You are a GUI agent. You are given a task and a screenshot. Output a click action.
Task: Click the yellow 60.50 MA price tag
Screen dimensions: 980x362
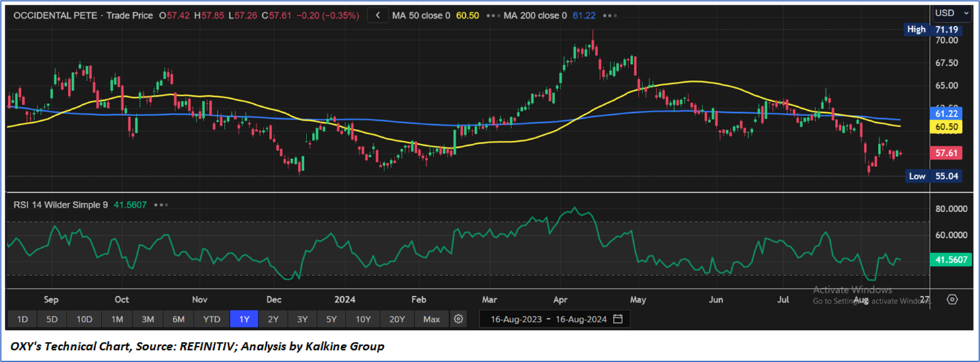coord(945,126)
